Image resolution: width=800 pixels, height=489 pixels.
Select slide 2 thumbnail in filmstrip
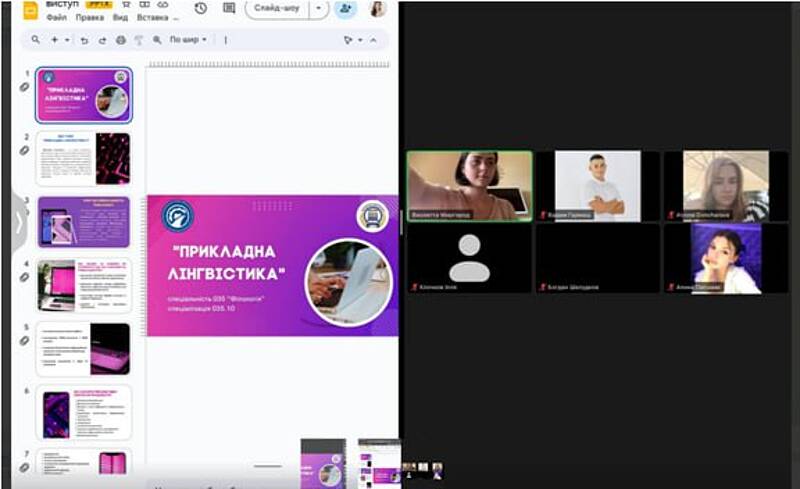point(84,159)
